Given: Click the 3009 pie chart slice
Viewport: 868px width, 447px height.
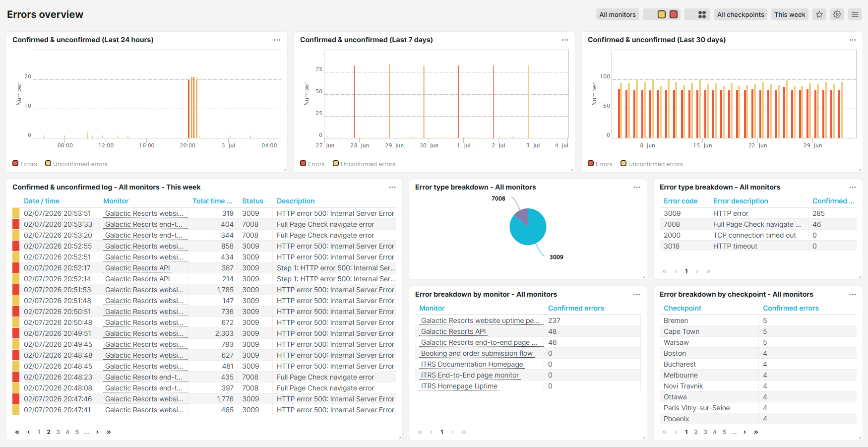Looking at the screenshot, I should 530,232.
